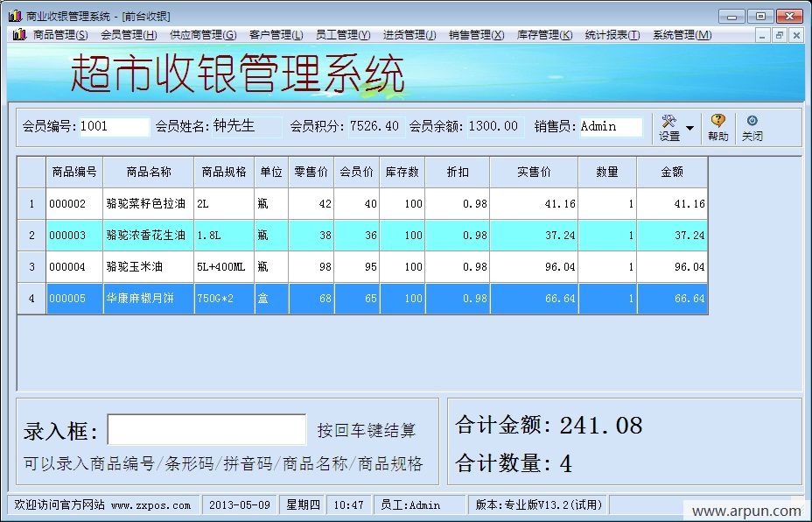Click the 设置 tools icon on the toolbar

click(x=669, y=127)
